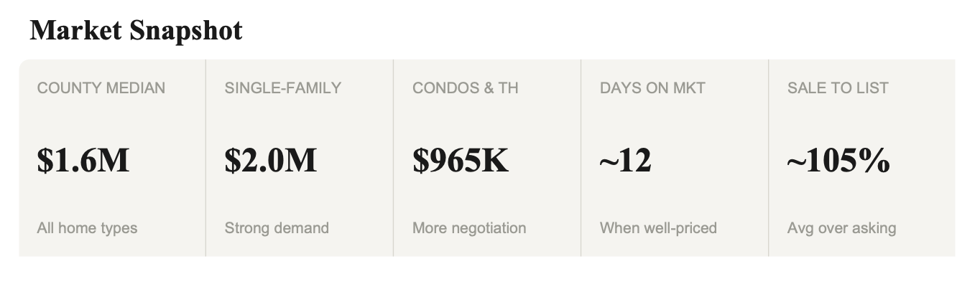
Task: Click the SINGLE-FAMILY label
Action: 283,88
